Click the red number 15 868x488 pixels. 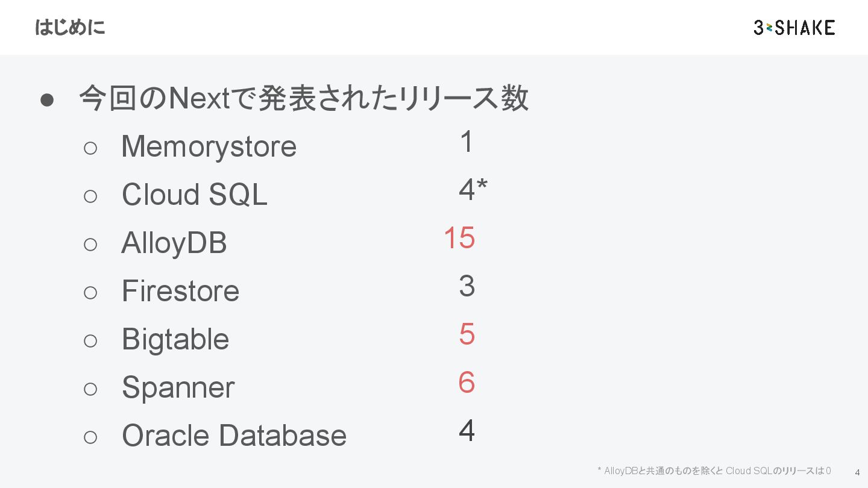(x=459, y=238)
